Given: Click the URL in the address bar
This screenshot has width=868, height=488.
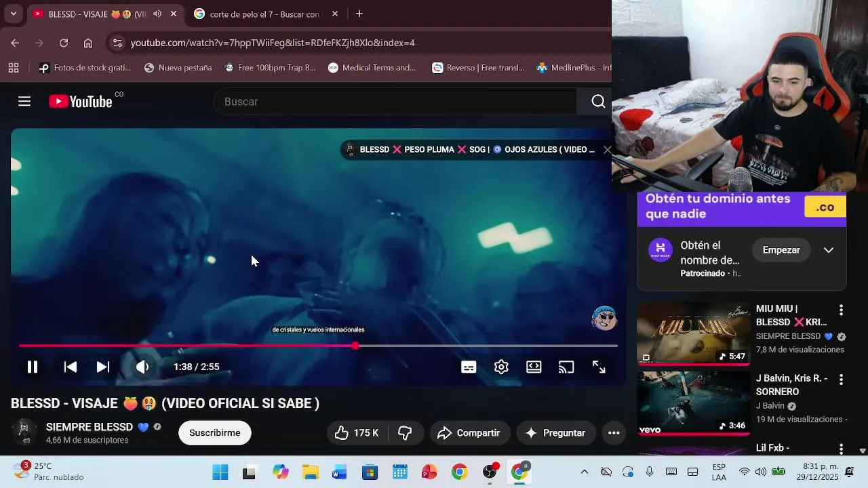Looking at the screenshot, I should [x=273, y=43].
